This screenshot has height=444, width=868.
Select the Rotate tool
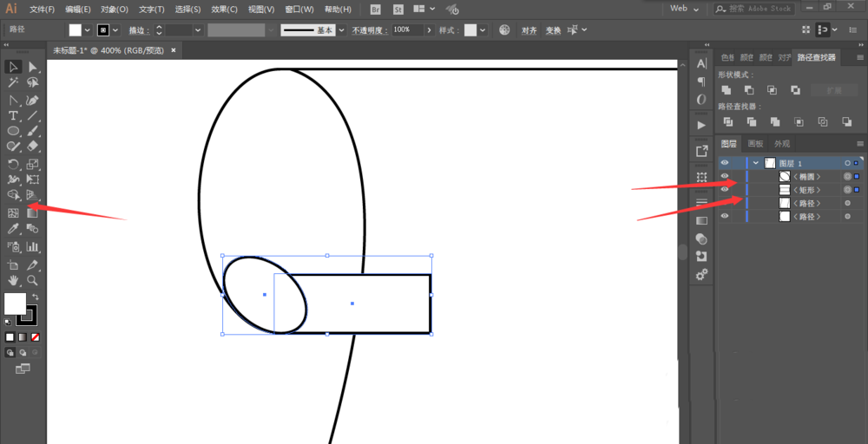point(13,164)
